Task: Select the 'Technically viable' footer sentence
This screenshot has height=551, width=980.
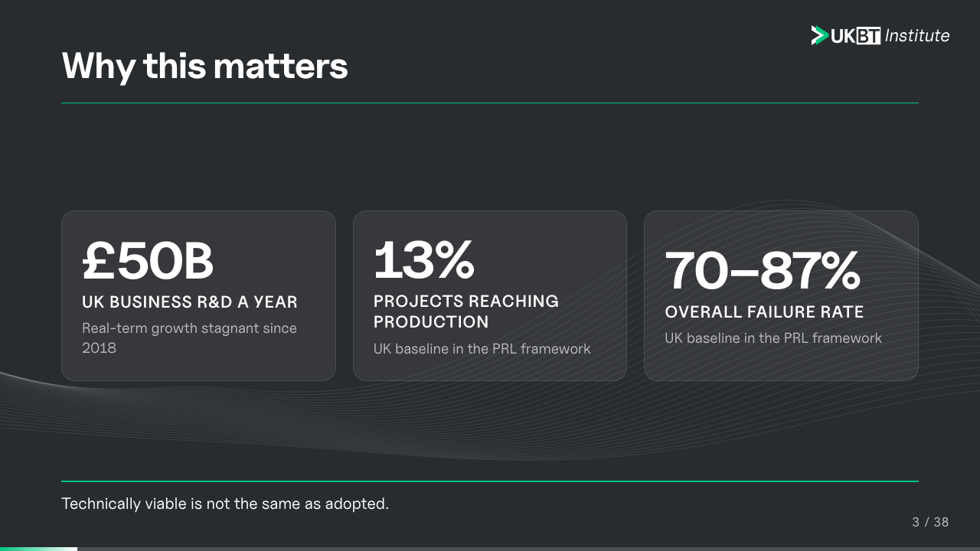Action: (225, 504)
